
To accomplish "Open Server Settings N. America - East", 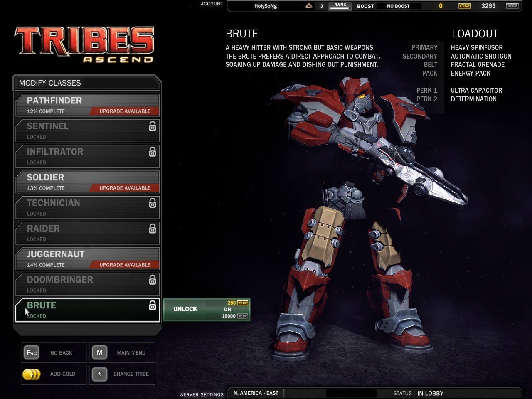I will 256,393.
